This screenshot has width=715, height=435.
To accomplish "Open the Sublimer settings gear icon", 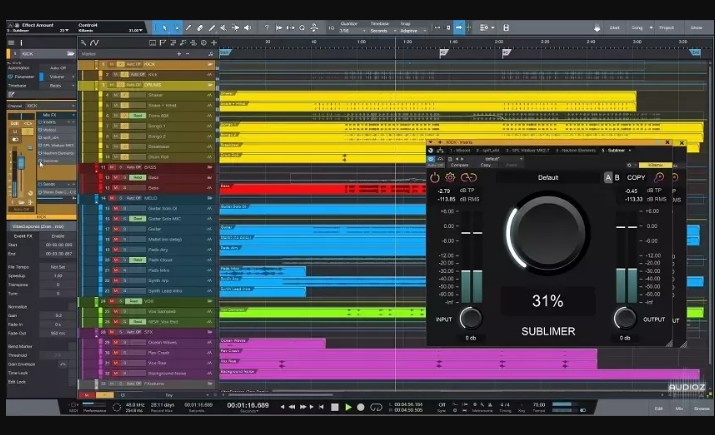I will coord(450,177).
